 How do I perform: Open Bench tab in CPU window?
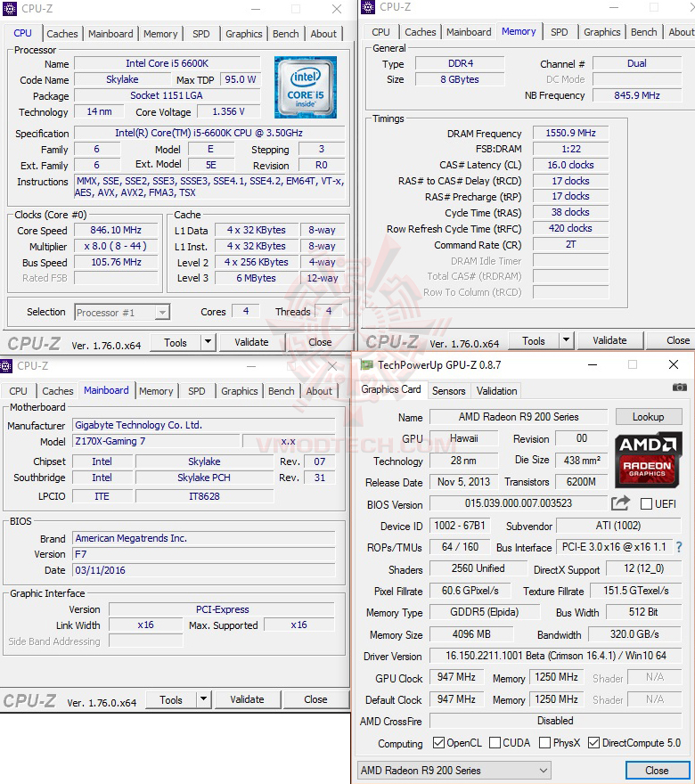(x=285, y=34)
